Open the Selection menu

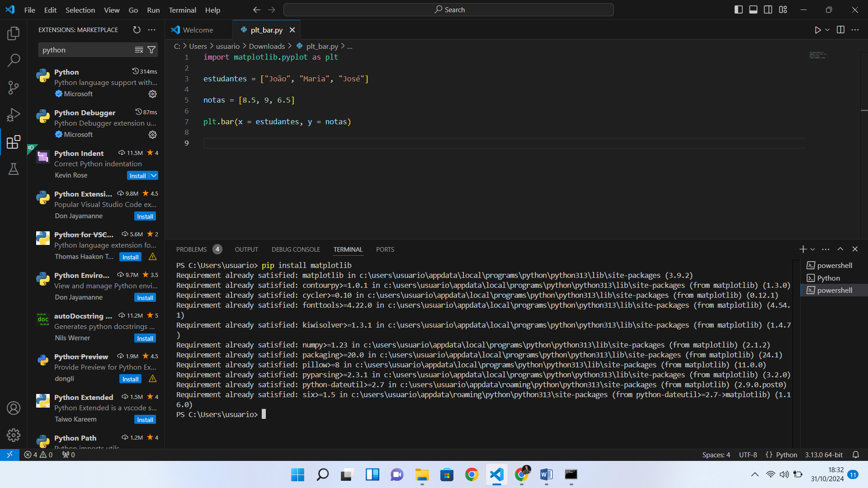click(x=80, y=10)
